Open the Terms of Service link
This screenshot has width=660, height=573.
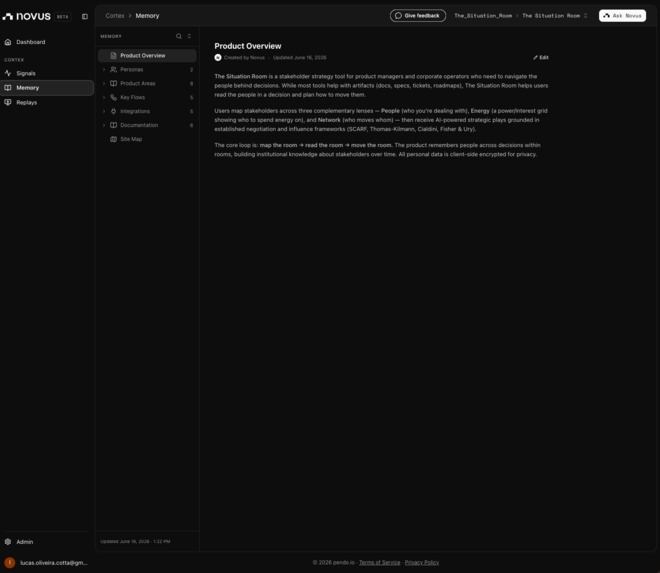[x=380, y=562]
